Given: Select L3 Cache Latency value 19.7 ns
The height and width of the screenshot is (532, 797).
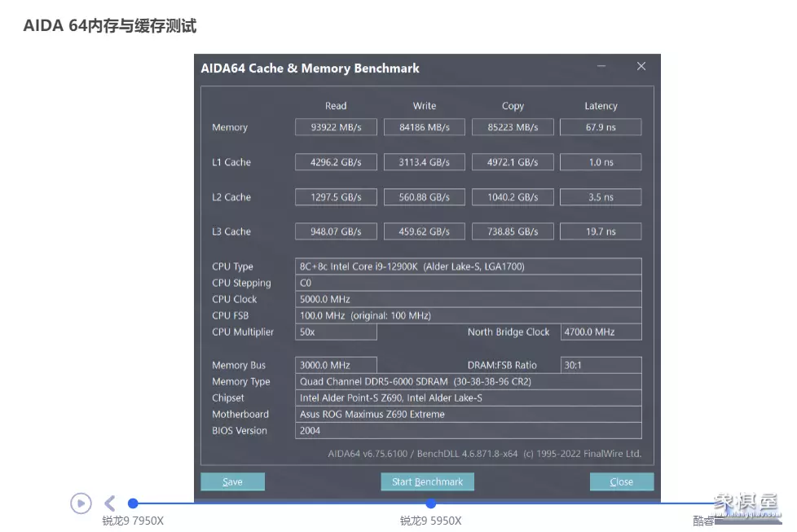Looking at the screenshot, I should click(601, 231).
